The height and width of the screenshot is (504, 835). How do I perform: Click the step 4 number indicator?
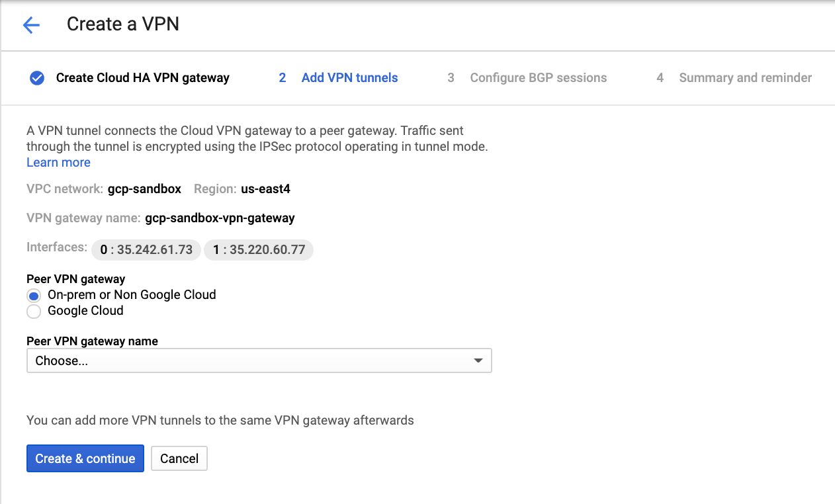click(x=660, y=78)
